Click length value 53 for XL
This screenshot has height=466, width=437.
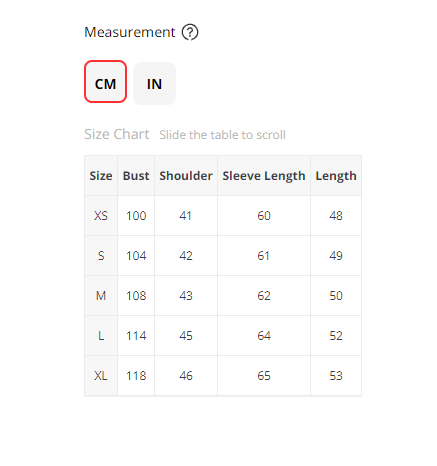(x=336, y=376)
